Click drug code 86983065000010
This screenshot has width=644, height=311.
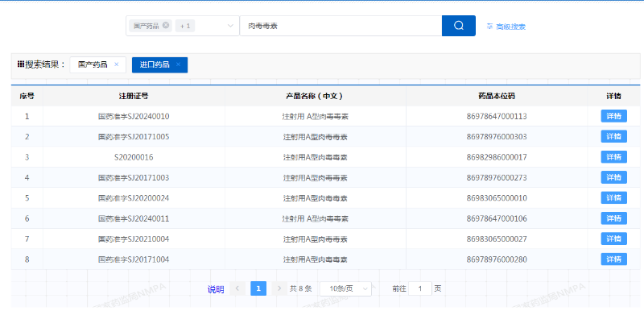497,198
